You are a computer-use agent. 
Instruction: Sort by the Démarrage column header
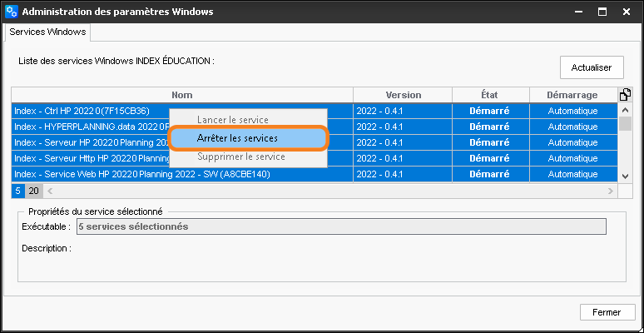573,95
